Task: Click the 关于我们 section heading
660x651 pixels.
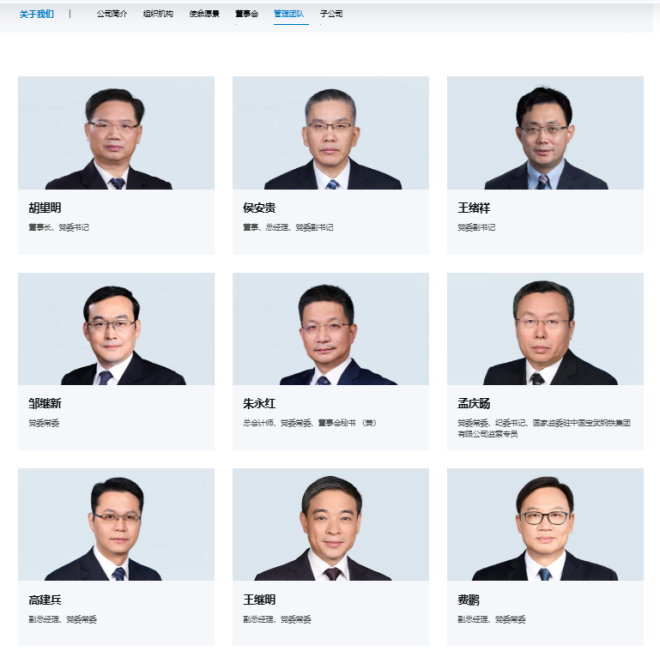Action: (37, 14)
